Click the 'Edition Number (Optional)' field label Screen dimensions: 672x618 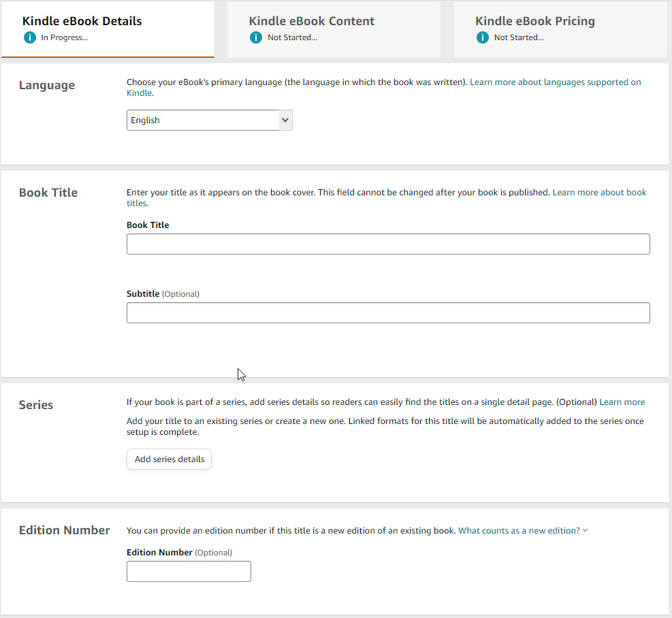pyautogui.click(x=179, y=553)
